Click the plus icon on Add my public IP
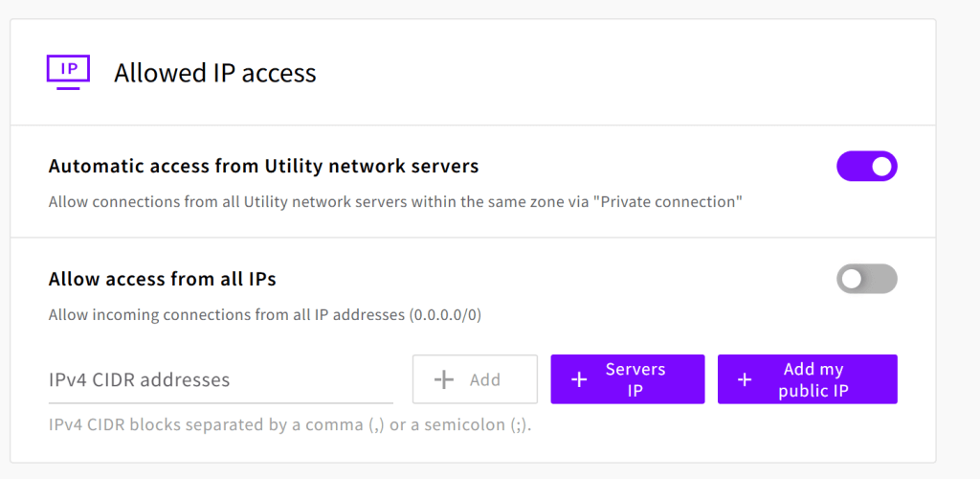 tap(745, 379)
